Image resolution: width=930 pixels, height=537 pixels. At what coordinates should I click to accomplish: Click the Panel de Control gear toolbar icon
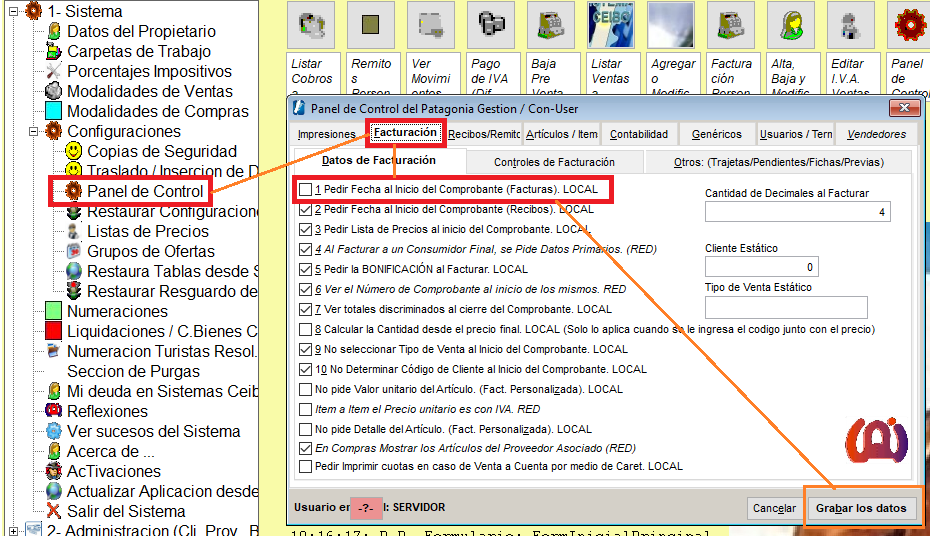[x=909, y=25]
